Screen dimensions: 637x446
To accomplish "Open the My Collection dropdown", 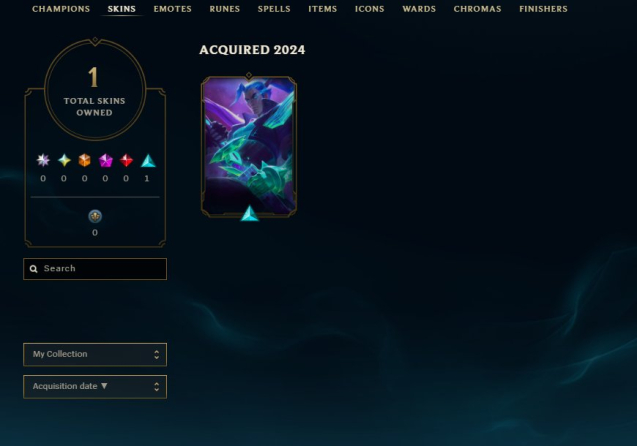I will pyautogui.click(x=95, y=355).
